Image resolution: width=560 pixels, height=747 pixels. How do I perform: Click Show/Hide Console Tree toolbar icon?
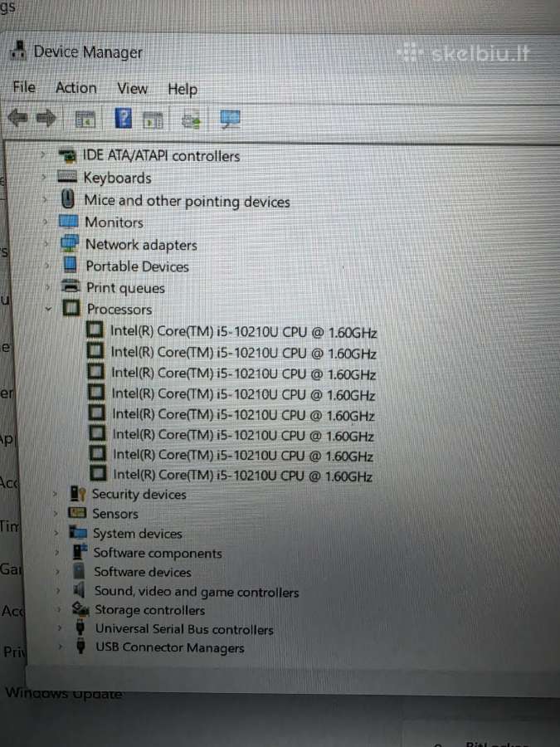pyautogui.click(x=85, y=119)
